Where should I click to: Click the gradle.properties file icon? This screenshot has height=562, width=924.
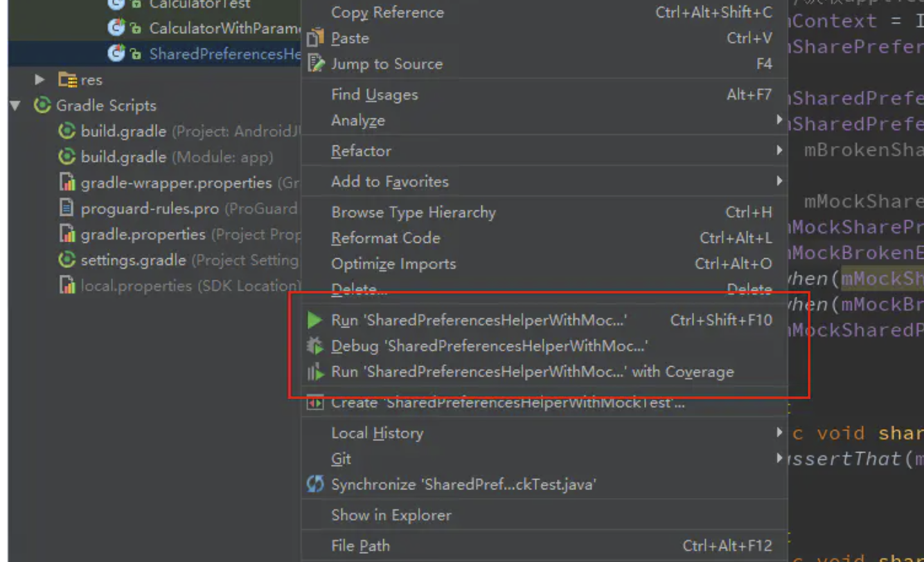tap(67, 234)
